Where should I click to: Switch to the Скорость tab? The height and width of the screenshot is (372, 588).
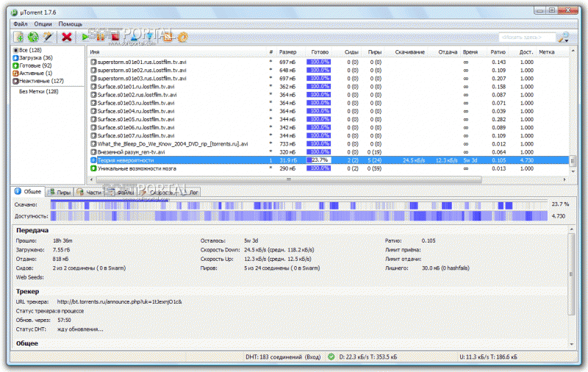coord(157,192)
